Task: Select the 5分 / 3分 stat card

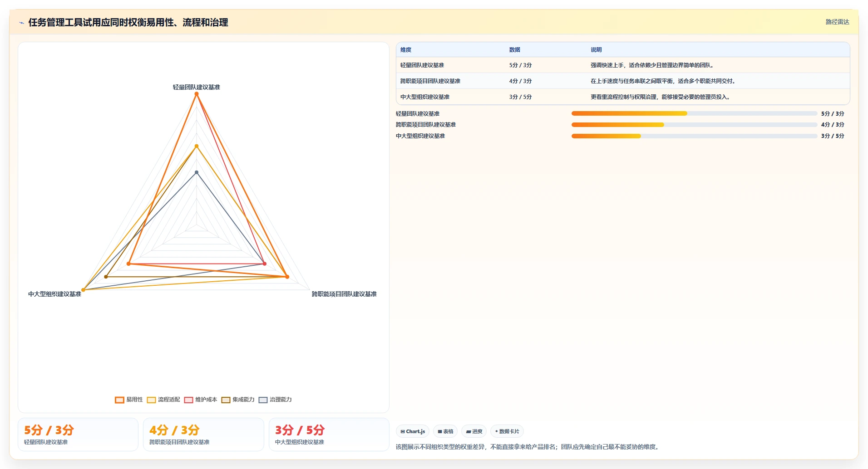Action: (x=78, y=435)
